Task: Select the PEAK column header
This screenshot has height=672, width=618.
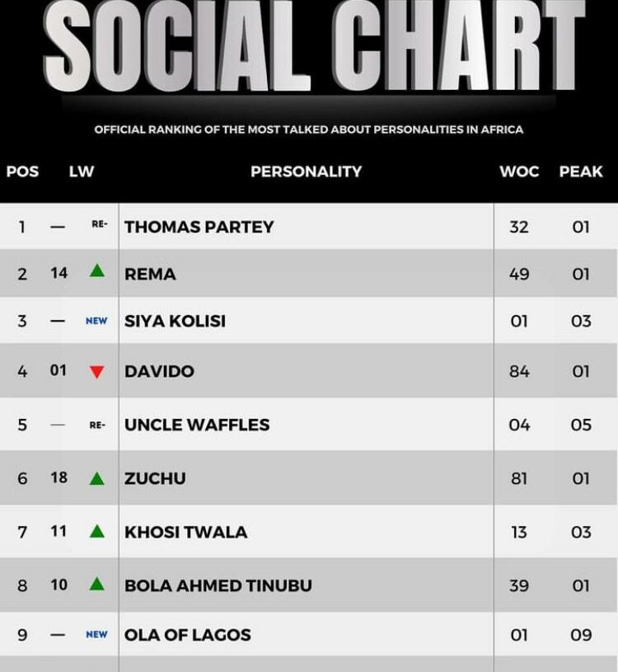Action: tap(581, 172)
